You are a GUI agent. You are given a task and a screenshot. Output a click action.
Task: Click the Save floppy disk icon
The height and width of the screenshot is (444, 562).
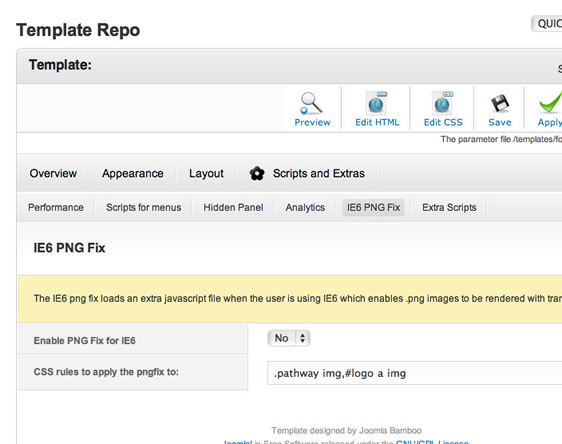(500, 103)
